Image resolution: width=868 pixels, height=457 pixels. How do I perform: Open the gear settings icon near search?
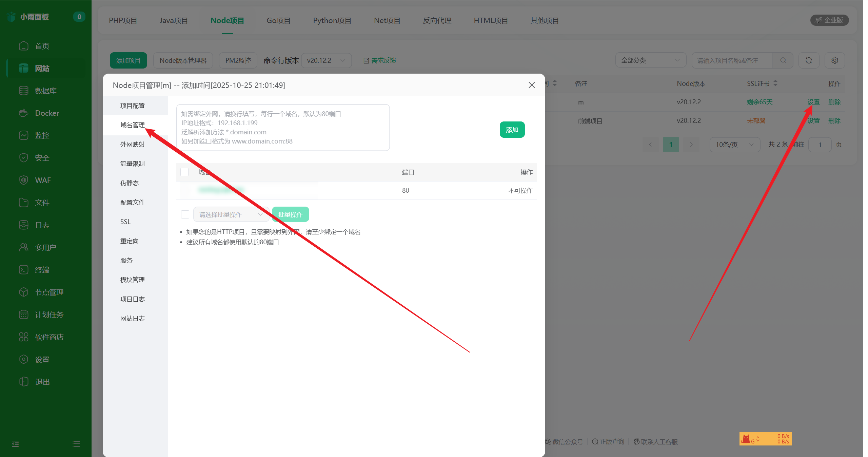(x=834, y=60)
